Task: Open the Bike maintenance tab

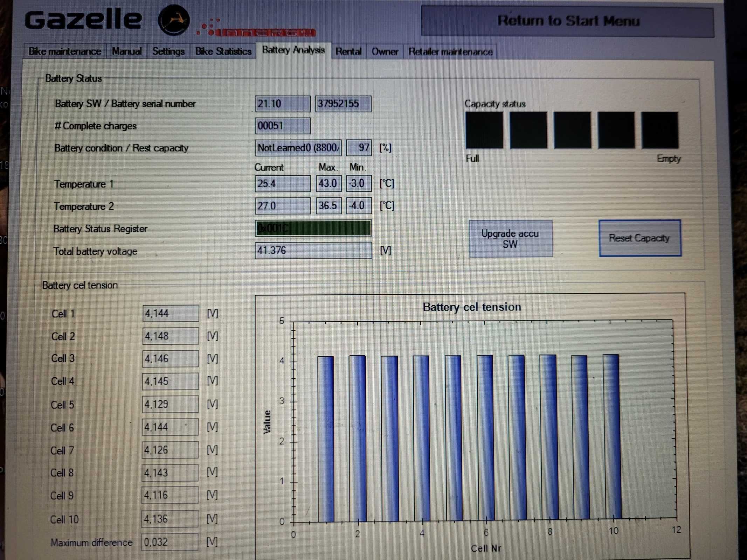Action: pyautogui.click(x=65, y=51)
